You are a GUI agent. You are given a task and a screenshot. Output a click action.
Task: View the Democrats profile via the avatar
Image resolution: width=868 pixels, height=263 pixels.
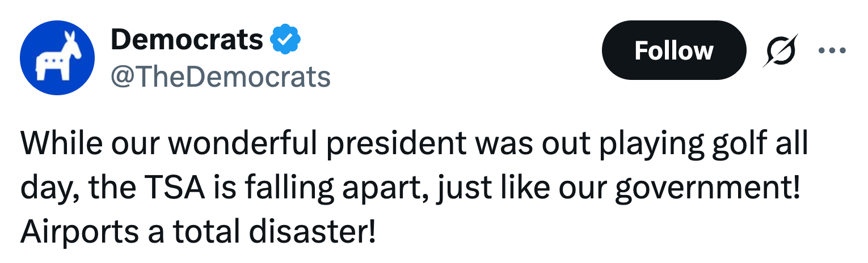tap(57, 58)
